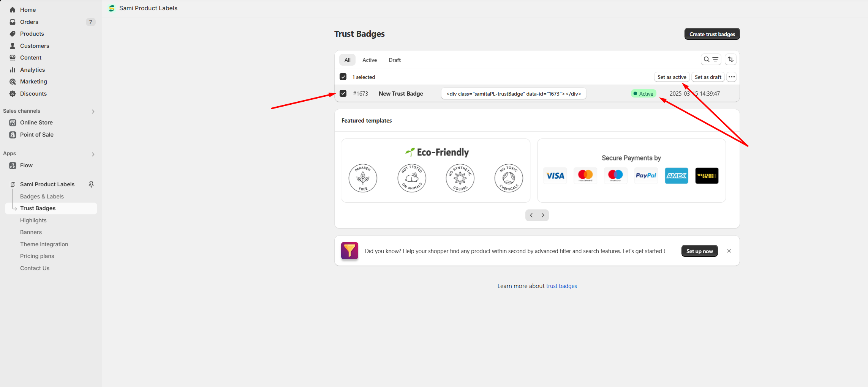Open Badges & Labels submenu item
The height and width of the screenshot is (387, 868).
point(42,197)
